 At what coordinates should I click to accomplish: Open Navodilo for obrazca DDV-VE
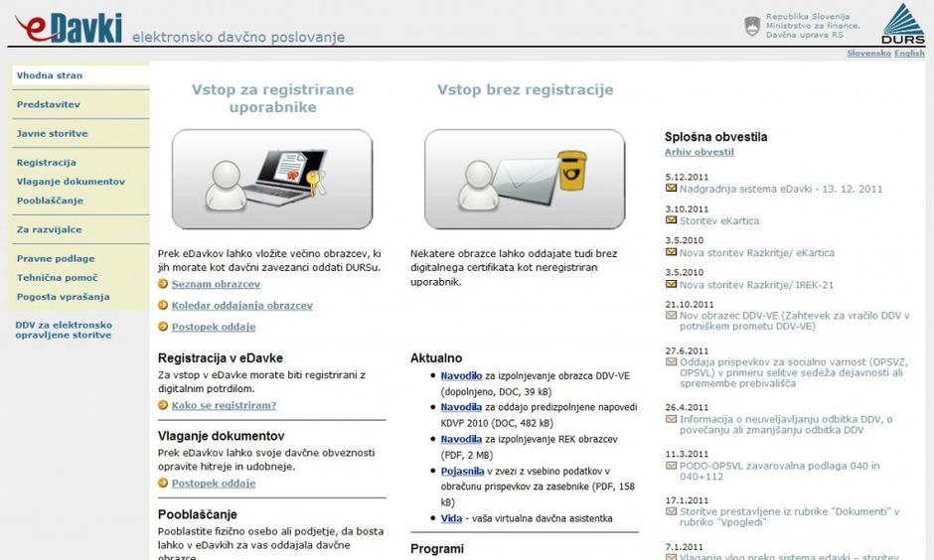click(x=461, y=376)
